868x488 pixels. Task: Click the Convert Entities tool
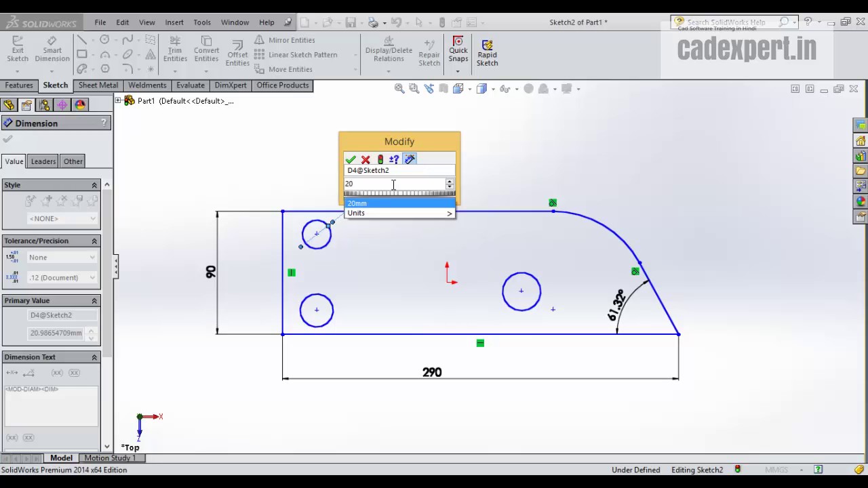(x=206, y=49)
